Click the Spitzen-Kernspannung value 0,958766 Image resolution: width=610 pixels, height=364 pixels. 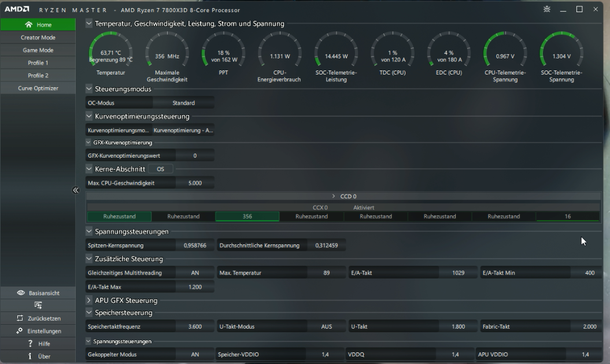click(x=195, y=246)
